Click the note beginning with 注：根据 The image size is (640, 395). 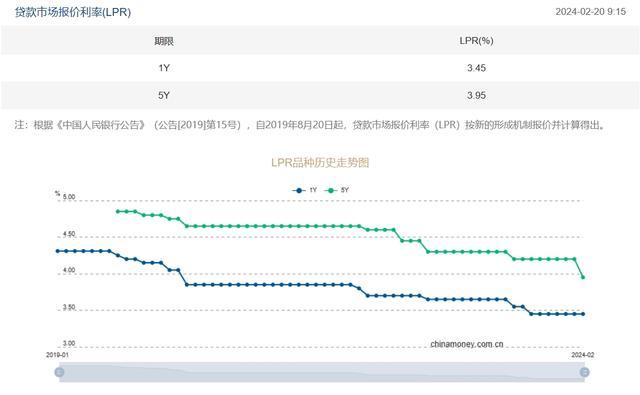point(310,124)
